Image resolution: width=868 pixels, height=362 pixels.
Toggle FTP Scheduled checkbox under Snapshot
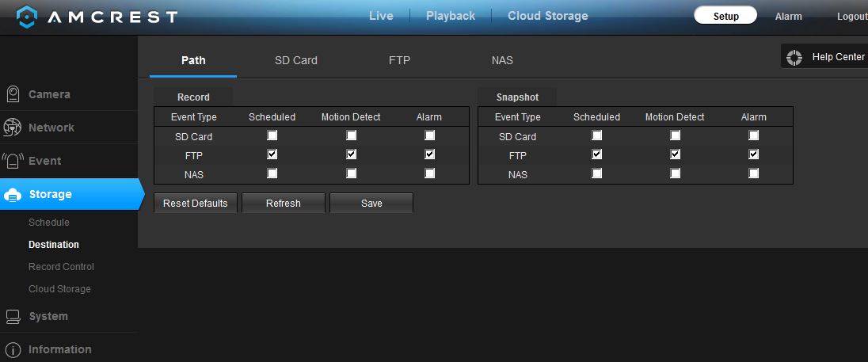coord(596,154)
